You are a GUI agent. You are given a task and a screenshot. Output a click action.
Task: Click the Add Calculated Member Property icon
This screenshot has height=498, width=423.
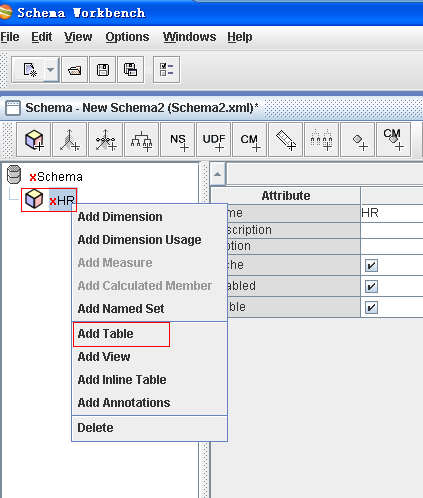coord(394,140)
